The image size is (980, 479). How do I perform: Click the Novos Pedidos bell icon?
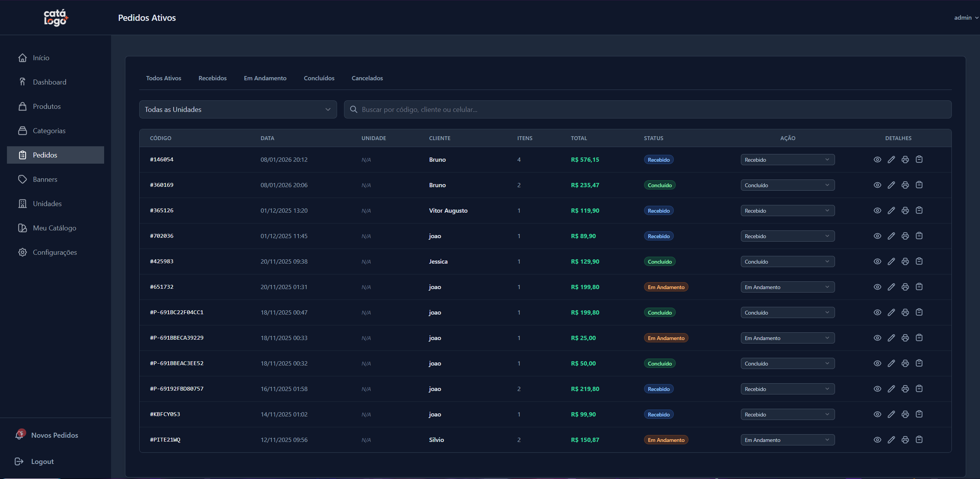click(x=19, y=435)
